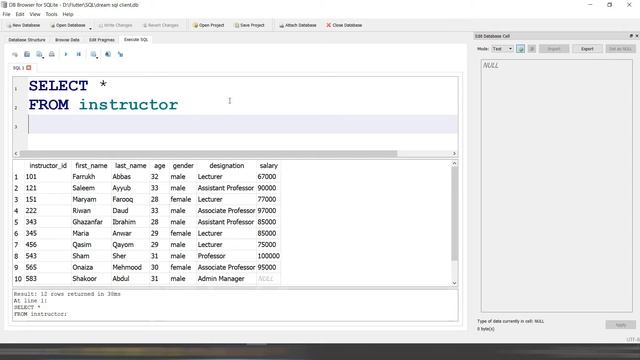This screenshot has height=360, width=640.
Task: Click the Save Project toolbar button
Action: pos(249,25)
